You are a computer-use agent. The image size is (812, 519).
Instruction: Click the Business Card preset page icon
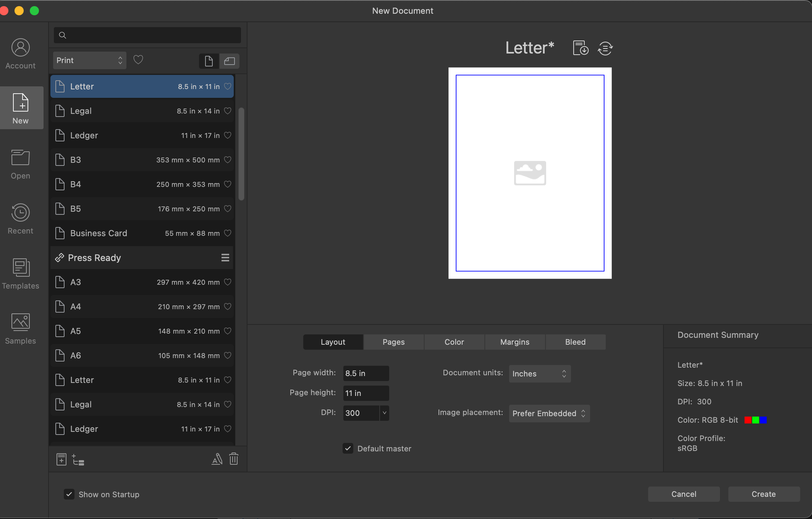coord(60,233)
